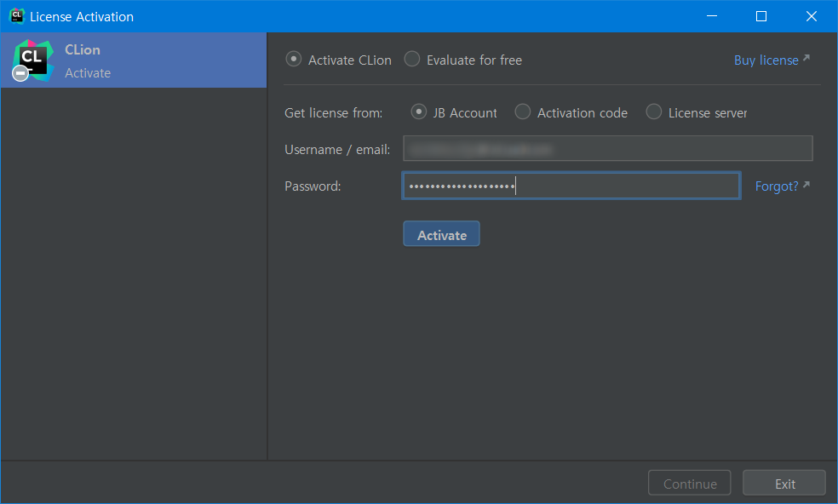Open the Buy license link
This screenshot has width=838, height=504.
(772, 60)
